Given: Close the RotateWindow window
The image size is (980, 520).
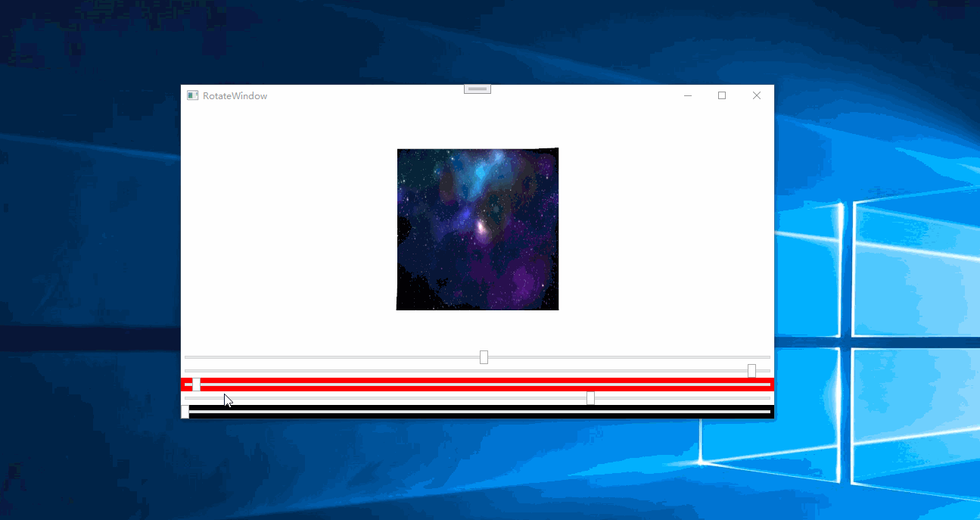Looking at the screenshot, I should (756, 95).
